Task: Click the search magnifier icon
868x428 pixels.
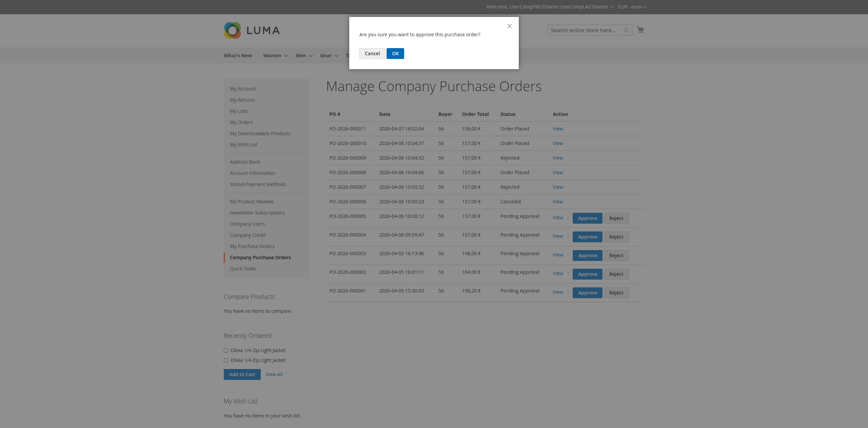Action: tap(626, 30)
